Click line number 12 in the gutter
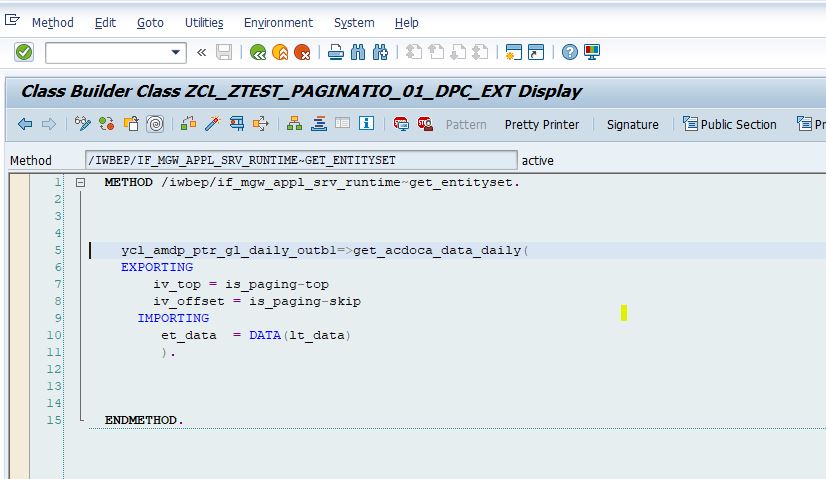Viewport: 826px width, 479px height. [x=54, y=369]
